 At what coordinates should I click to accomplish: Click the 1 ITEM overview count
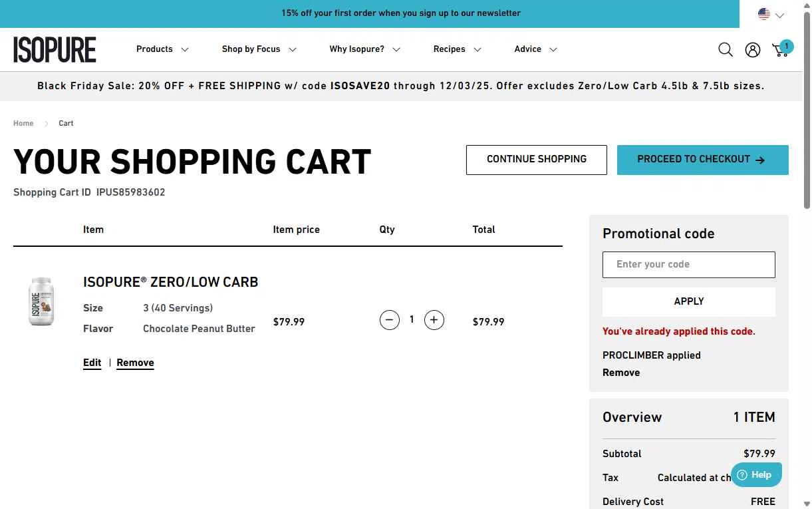[x=754, y=417]
